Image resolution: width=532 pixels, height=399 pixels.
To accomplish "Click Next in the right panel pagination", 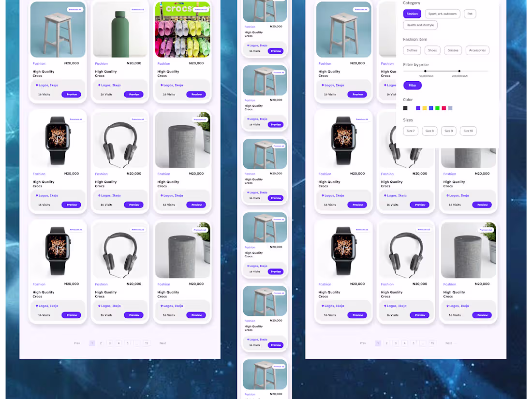I will (x=448, y=343).
